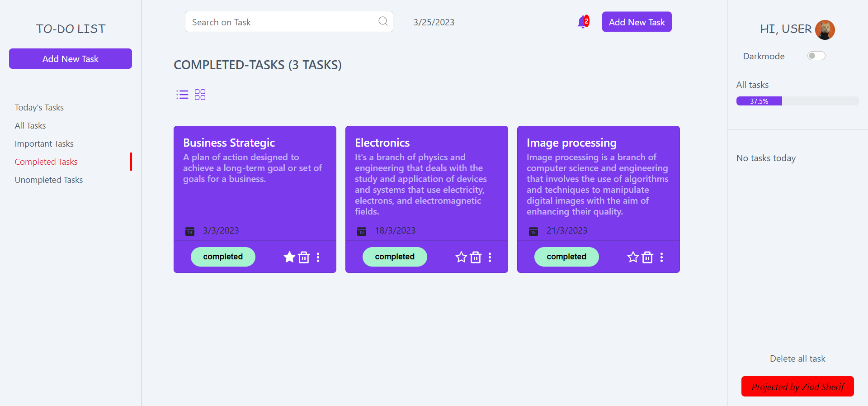Click the calendar icon beside 21/3/2023
This screenshot has width=868, height=406.
point(533,231)
